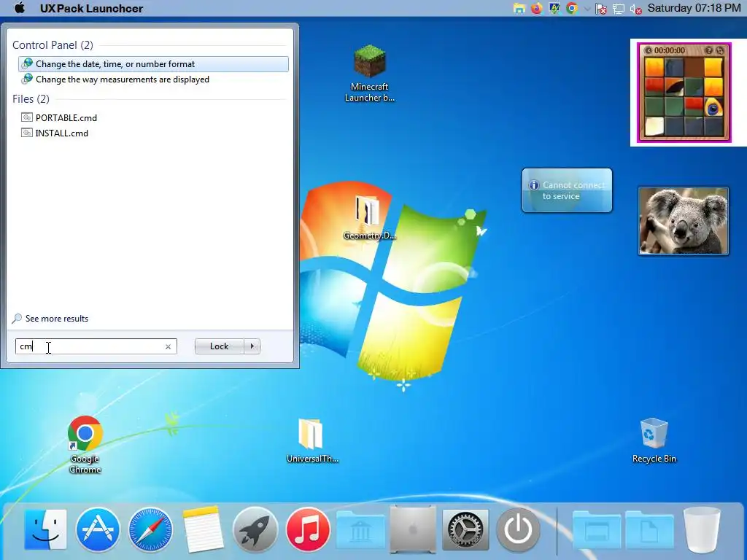Clear the search box with X

(168, 346)
